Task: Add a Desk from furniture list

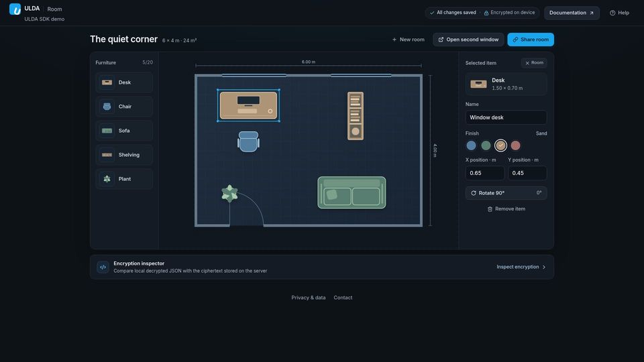Action: point(124,82)
